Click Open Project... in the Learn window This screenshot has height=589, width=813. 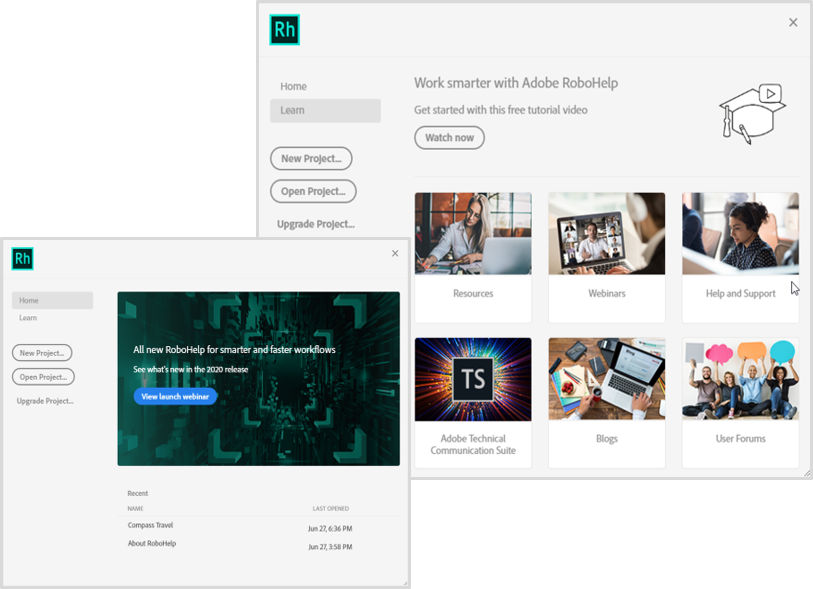pos(313,191)
